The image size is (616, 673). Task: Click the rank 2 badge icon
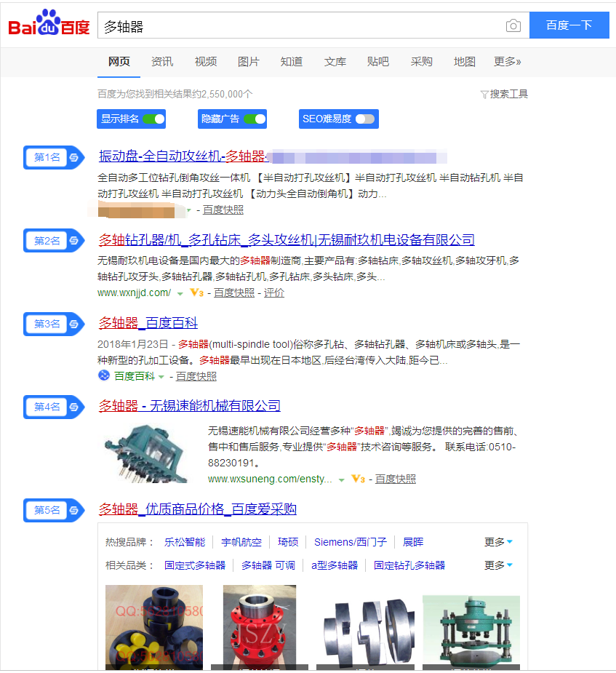pyautogui.click(x=53, y=241)
